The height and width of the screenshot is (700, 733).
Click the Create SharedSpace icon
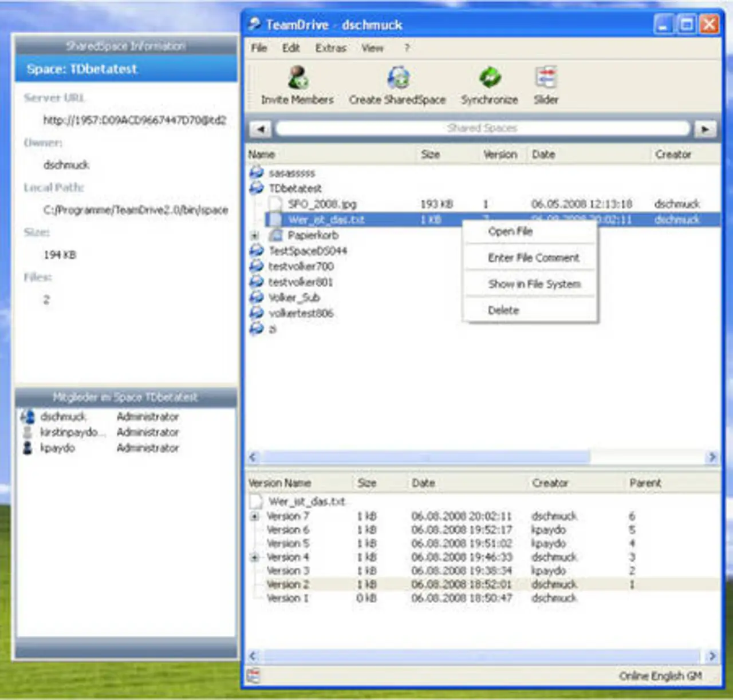click(397, 78)
